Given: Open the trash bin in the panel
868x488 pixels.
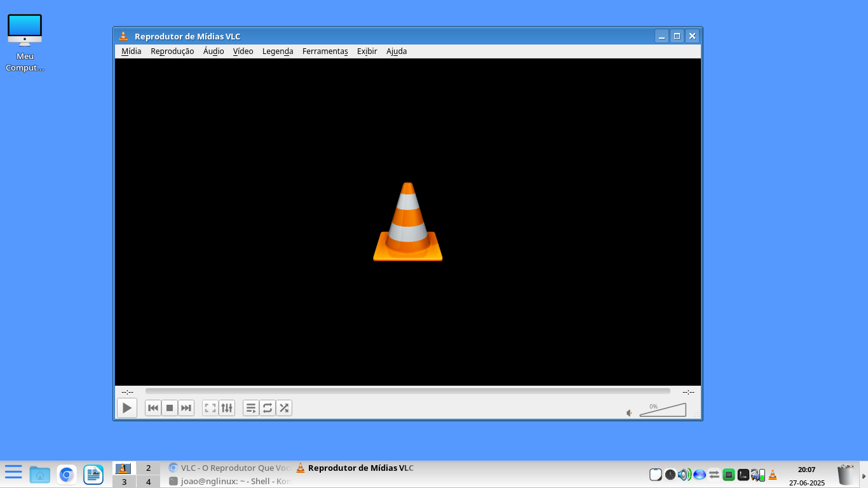Looking at the screenshot, I should [846, 475].
